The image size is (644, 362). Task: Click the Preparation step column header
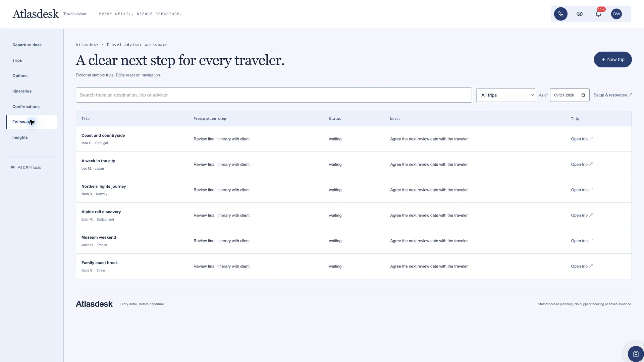tap(210, 119)
